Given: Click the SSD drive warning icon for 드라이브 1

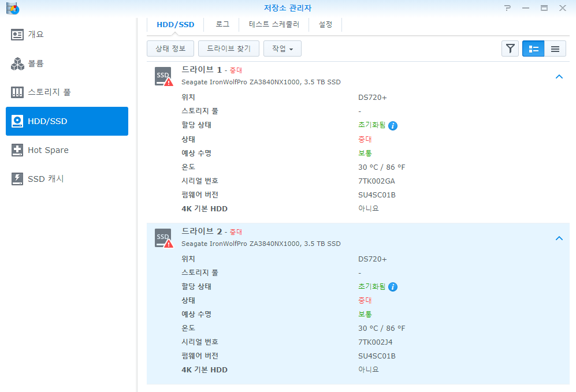Looking at the screenshot, I should (x=162, y=76).
